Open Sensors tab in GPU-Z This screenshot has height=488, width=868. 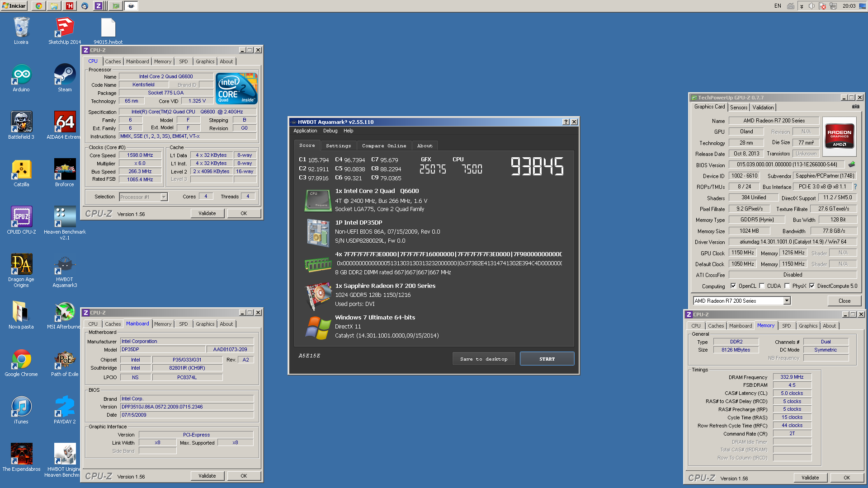tap(739, 108)
